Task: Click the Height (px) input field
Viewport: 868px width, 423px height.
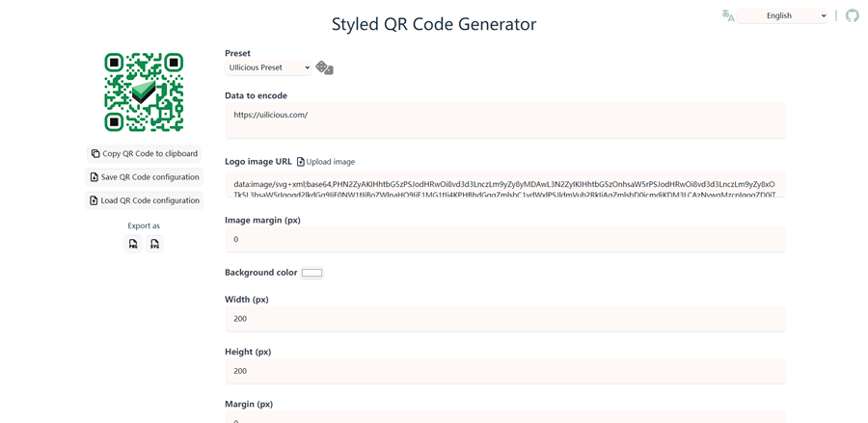Action: coord(504,371)
